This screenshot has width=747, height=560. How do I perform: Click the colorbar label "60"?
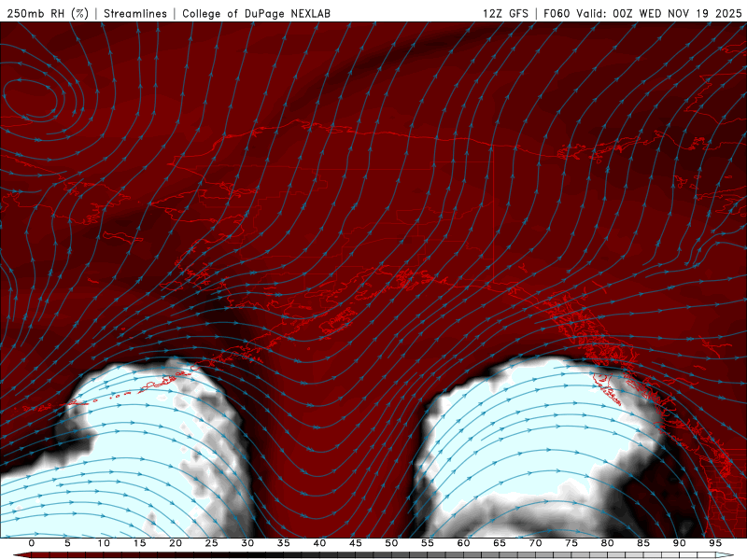pyautogui.click(x=463, y=543)
